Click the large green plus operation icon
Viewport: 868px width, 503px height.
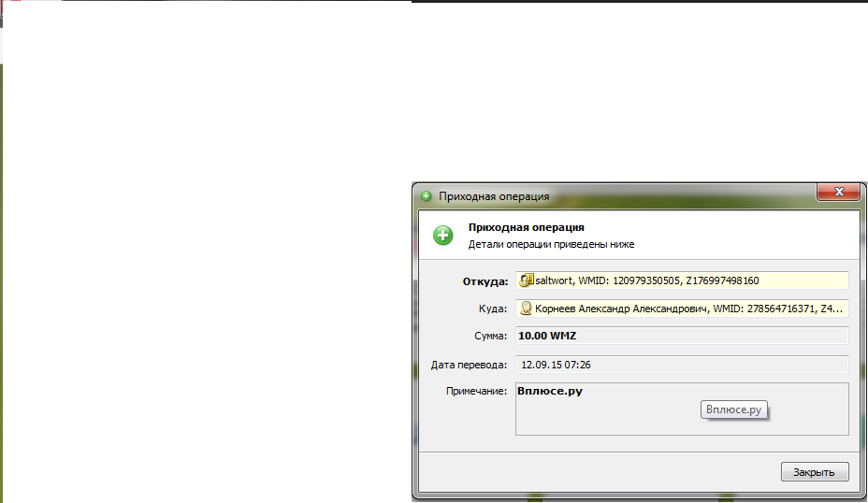(442, 236)
